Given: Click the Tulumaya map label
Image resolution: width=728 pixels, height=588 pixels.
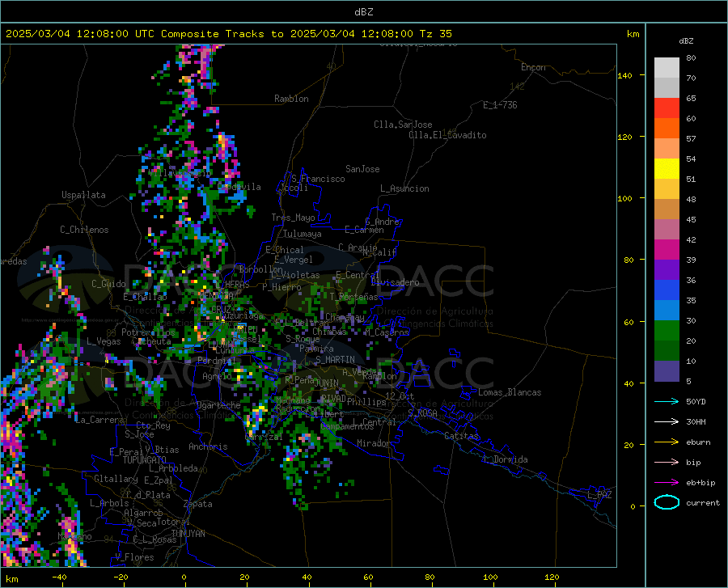Looking at the screenshot, I should 303,234.
